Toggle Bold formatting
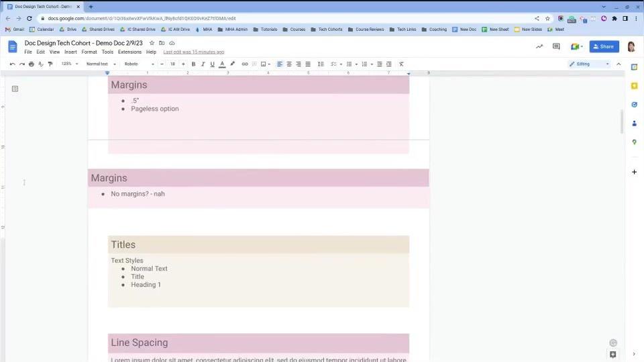Image resolution: width=644 pixels, height=362 pixels. coord(194,64)
